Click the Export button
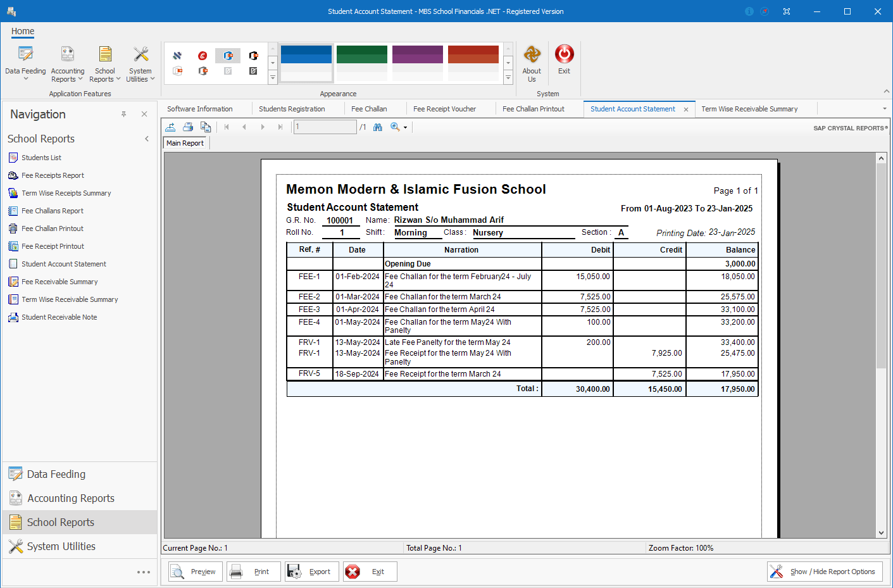 pyautogui.click(x=312, y=572)
